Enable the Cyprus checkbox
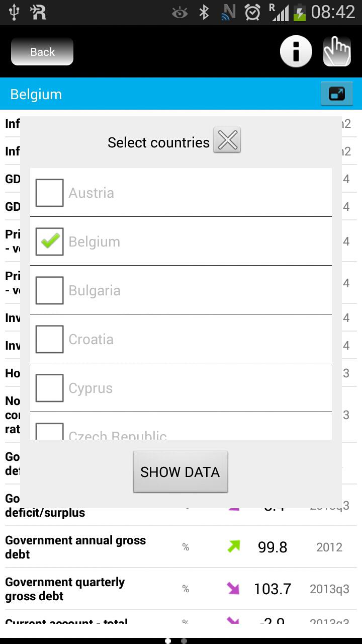This screenshot has width=362, height=644. point(49,388)
